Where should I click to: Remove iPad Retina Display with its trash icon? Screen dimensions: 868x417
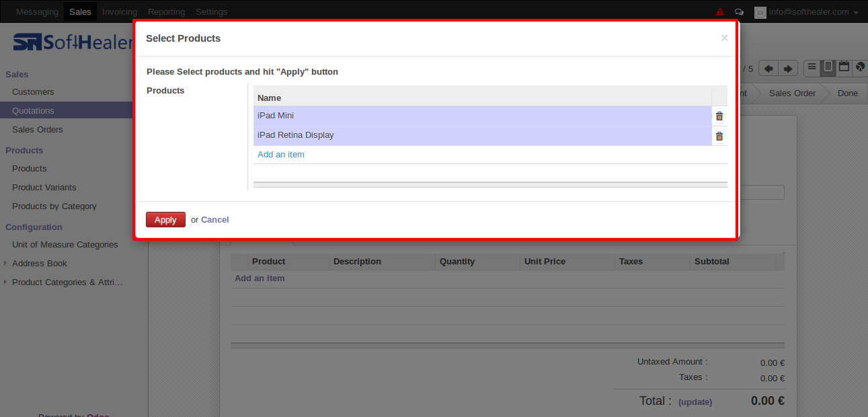tap(719, 137)
